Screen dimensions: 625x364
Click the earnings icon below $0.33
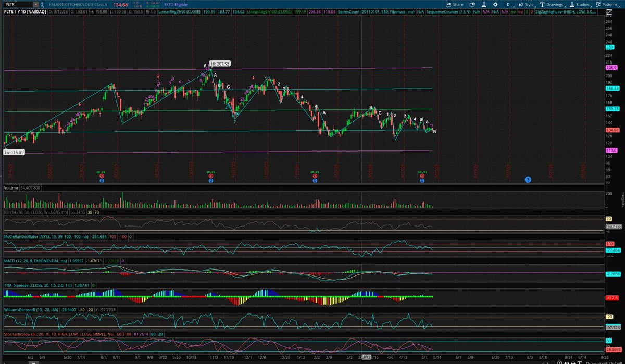422,177
